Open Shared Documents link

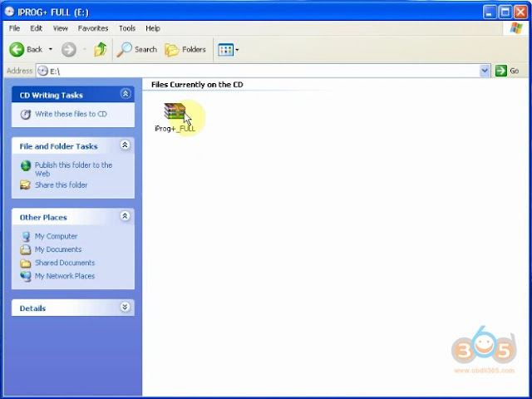(65, 263)
